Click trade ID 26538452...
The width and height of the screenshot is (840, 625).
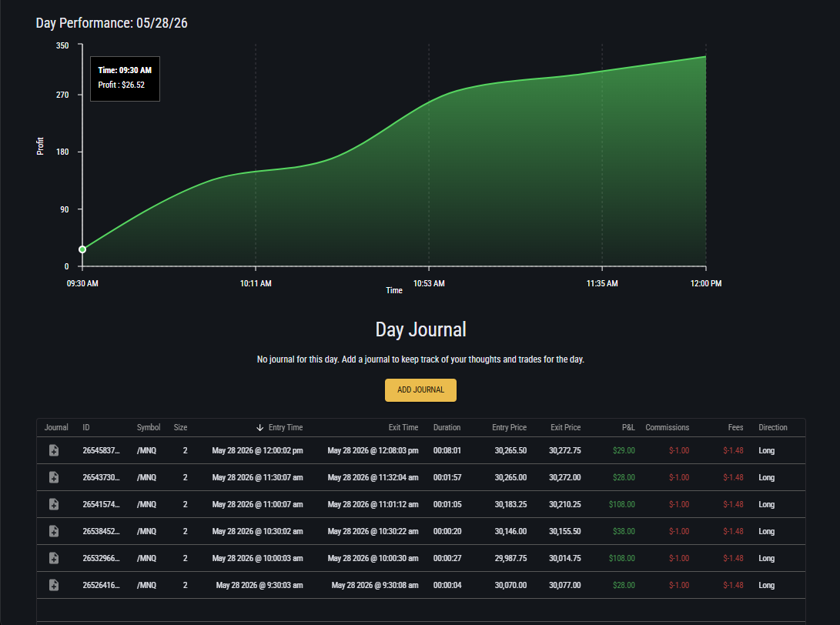[102, 531]
